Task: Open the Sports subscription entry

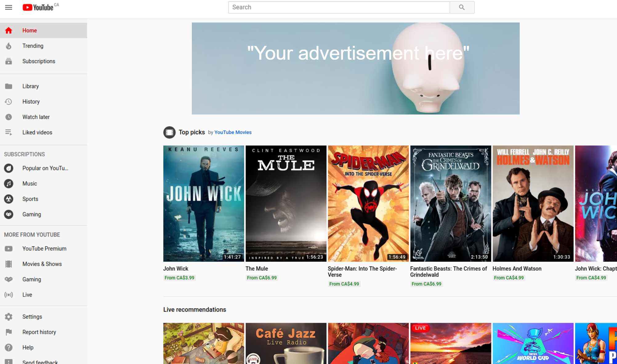Action: (x=43, y=199)
